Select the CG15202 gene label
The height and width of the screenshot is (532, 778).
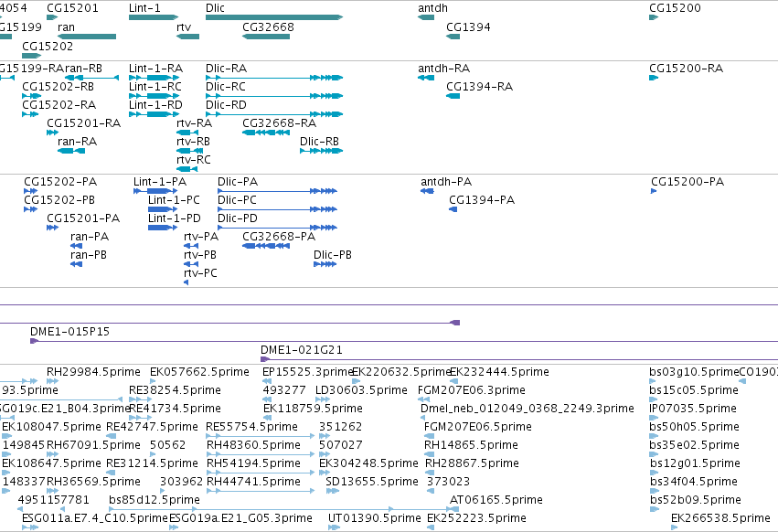point(48,46)
